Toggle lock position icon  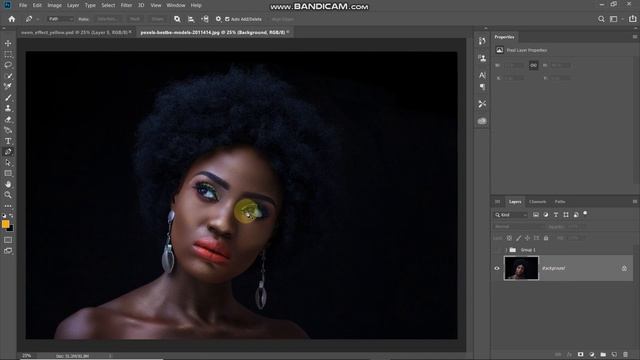[x=527, y=238]
